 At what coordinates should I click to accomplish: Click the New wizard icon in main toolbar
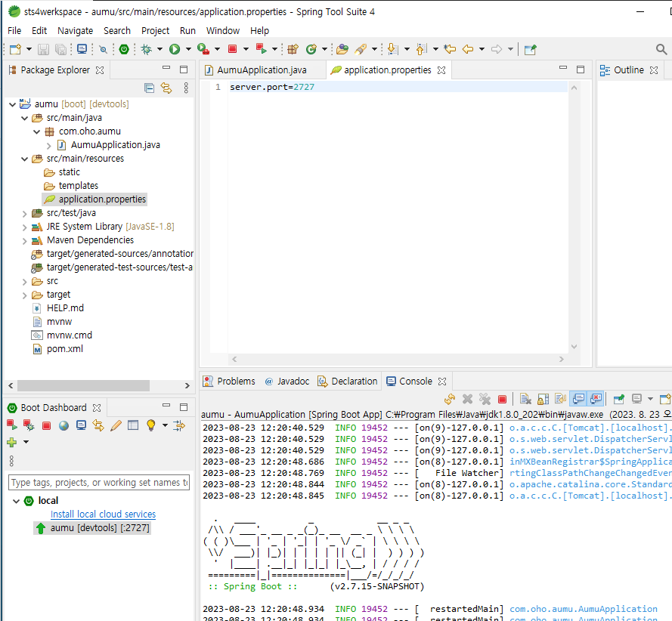point(15,49)
